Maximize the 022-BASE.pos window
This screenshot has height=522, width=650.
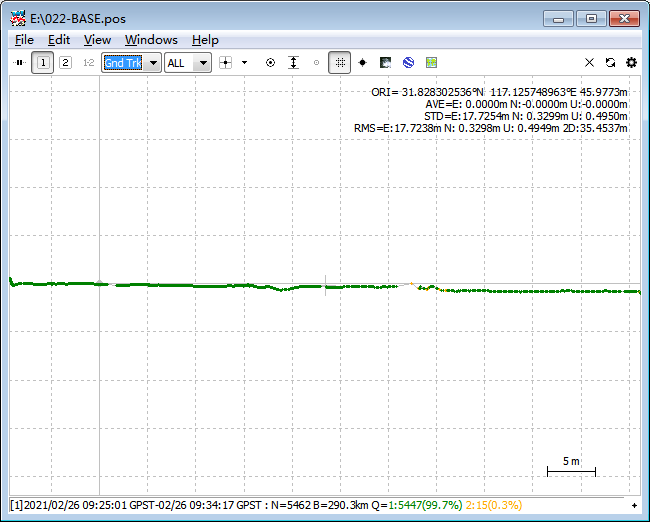[591, 19]
